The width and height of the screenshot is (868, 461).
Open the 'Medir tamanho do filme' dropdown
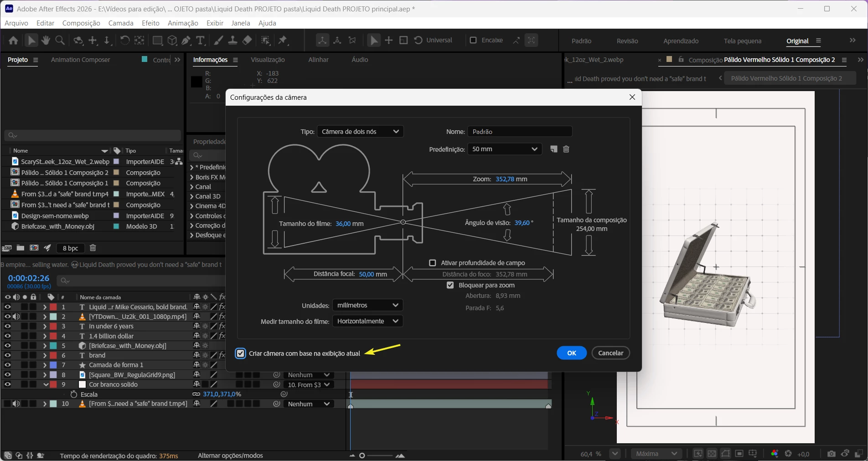[x=368, y=321]
